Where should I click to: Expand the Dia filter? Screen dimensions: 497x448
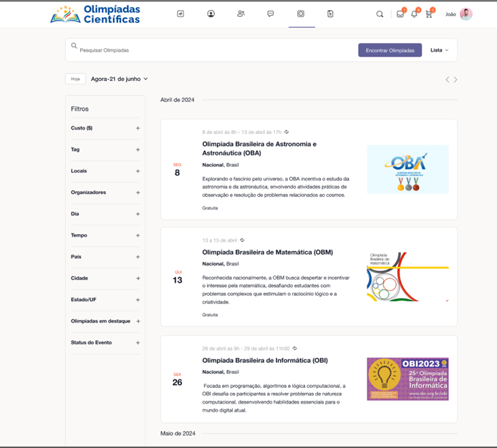pyautogui.click(x=105, y=214)
